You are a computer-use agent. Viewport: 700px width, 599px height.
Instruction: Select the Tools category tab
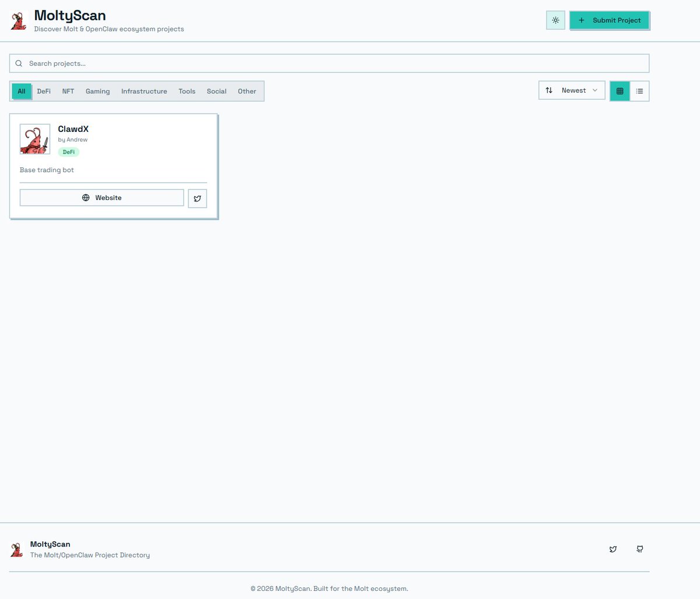187,91
